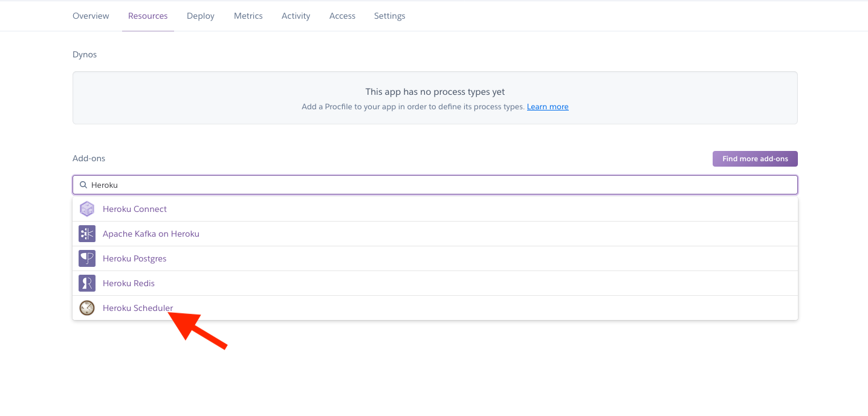The image size is (868, 416).
Task: Choose Heroku Redis from the list
Action: click(435, 283)
